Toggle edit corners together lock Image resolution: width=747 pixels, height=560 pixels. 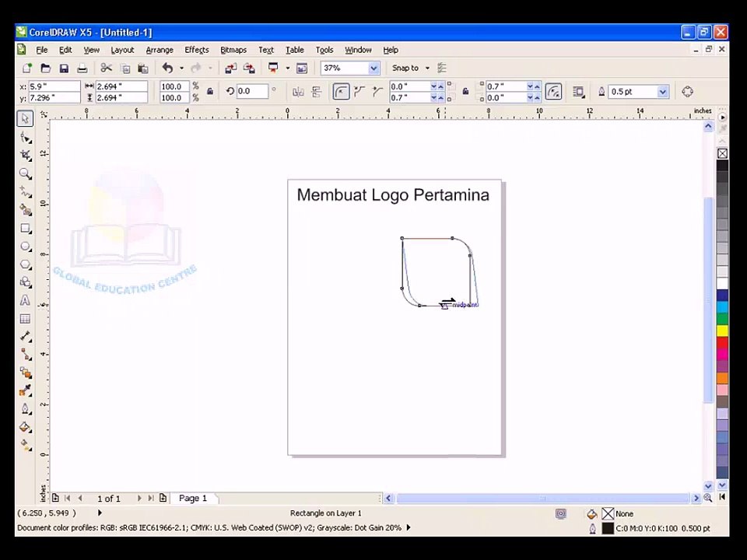(x=465, y=92)
